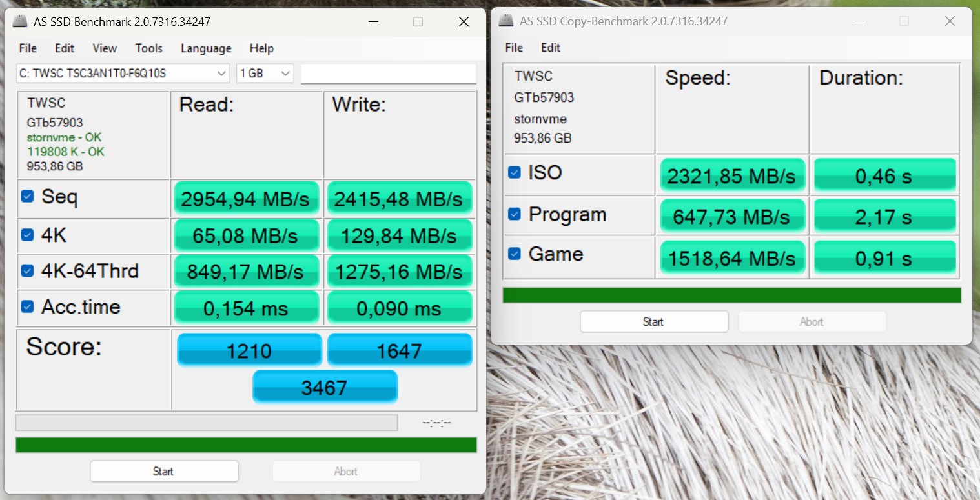Click the Game speed 1518,64 MB/s

(x=733, y=257)
